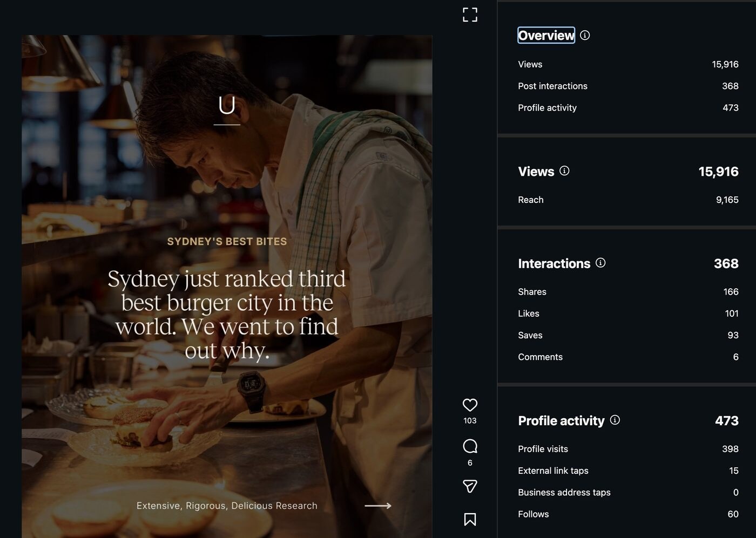Viewport: 756px width, 538px height.
Task: Click SYDNEY'S BEST BITES caption
Action: (x=227, y=241)
